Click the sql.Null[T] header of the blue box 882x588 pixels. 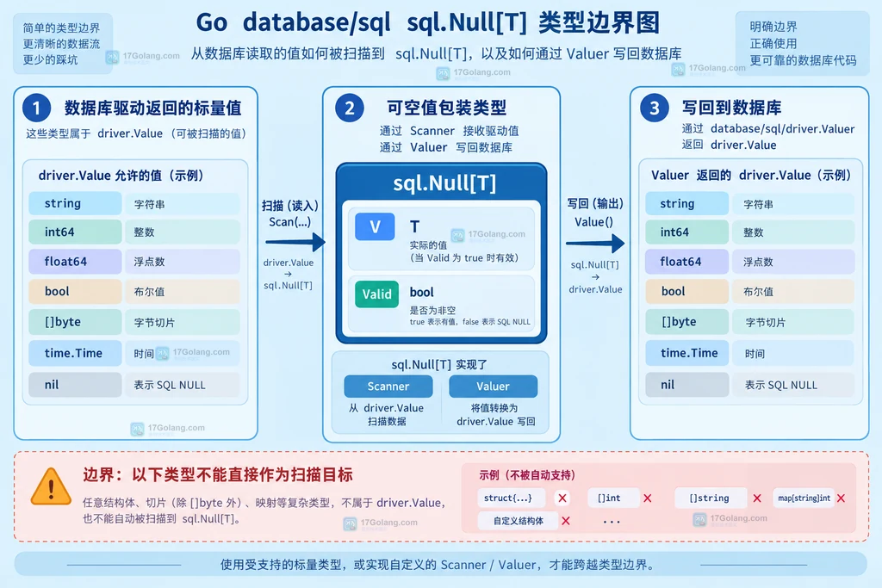[x=444, y=183]
